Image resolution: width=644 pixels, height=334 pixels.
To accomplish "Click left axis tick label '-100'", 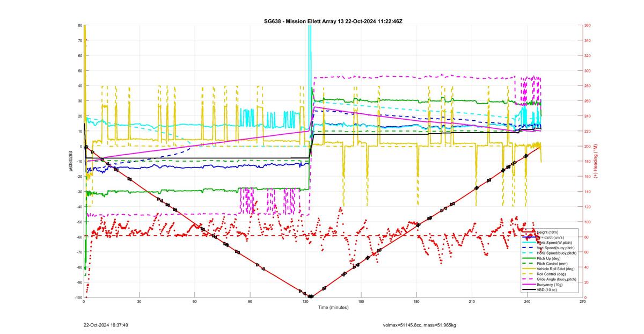I will 78,297.
